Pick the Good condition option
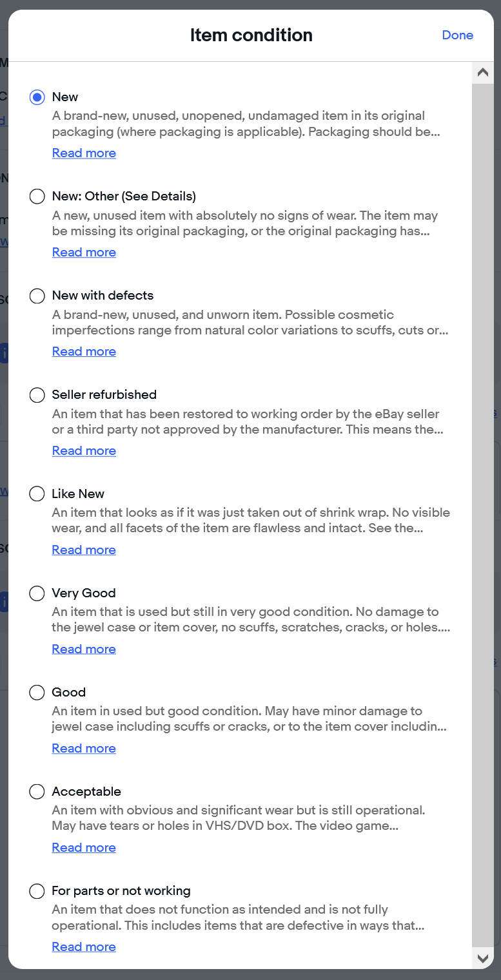This screenshot has height=980, width=501. (x=37, y=692)
